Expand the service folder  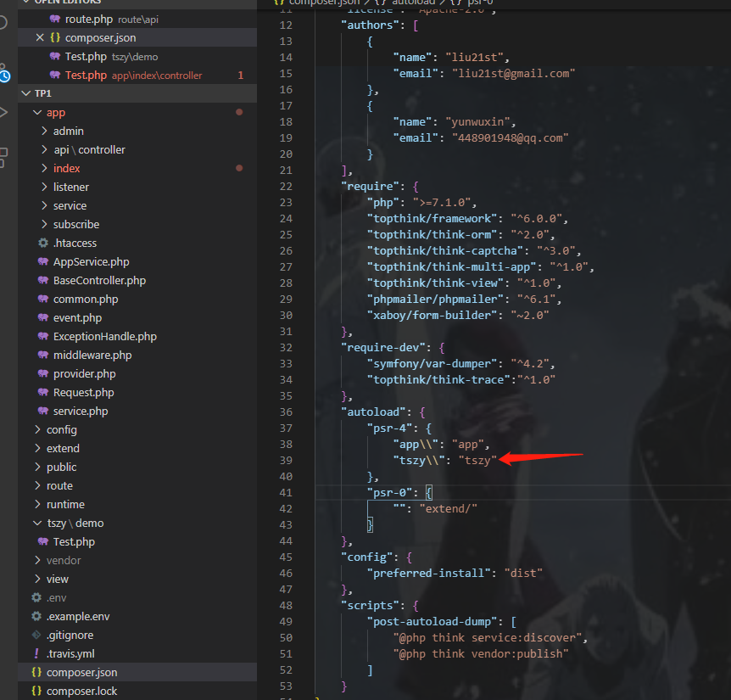pyautogui.click(x=44, y=205)
